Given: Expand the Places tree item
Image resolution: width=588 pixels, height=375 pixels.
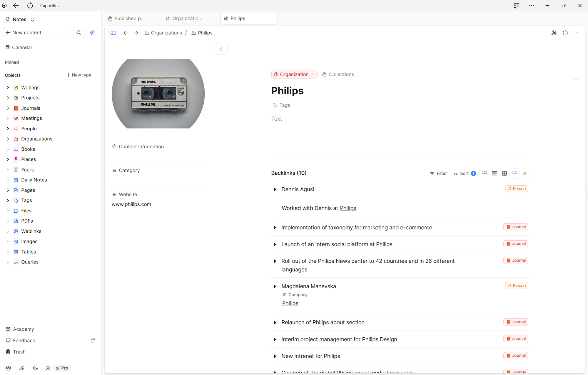Looking at the screenshot, I should click(8, 159).
